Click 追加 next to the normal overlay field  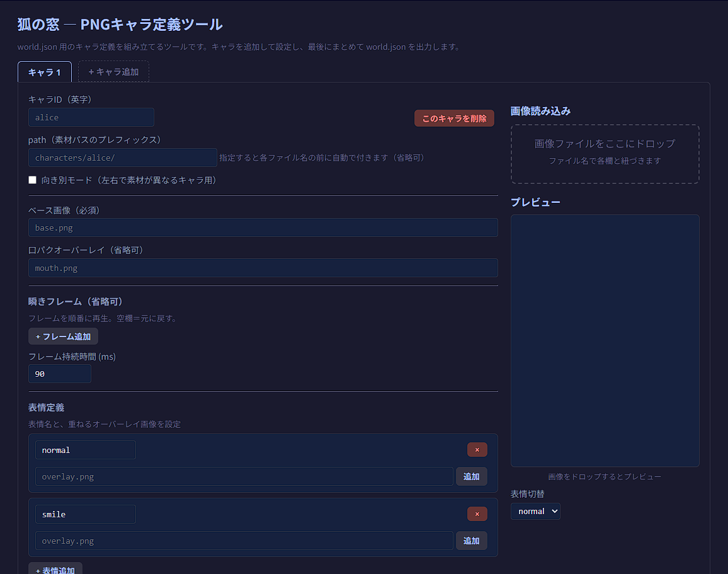[471, 476]
